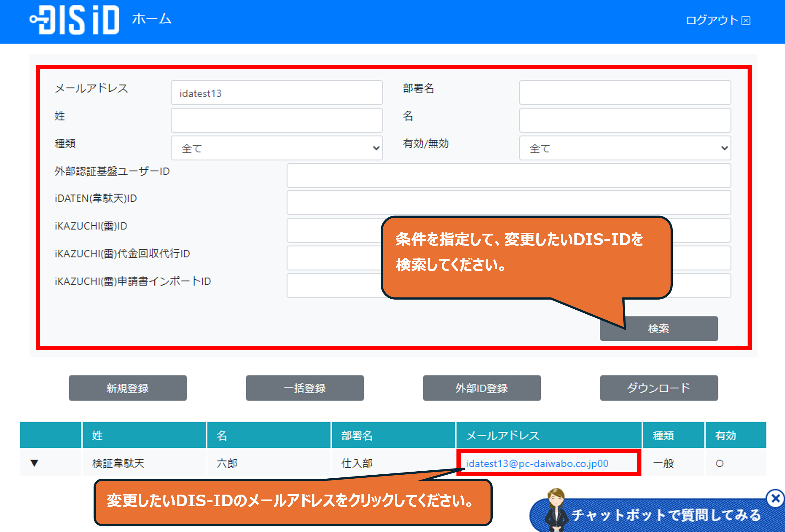Expand the 検証韋駄天 row triangle
Image resolution: width=785 pixels, height=532 pixels.
(34, 463)
